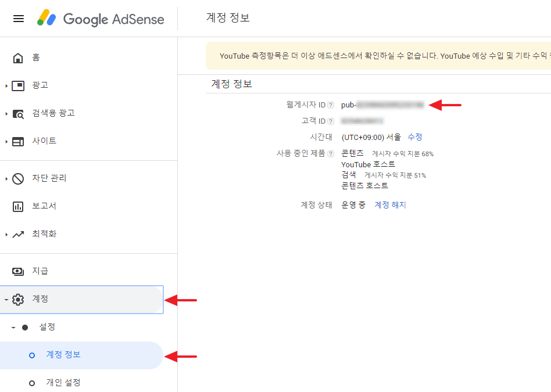Click 게시자 수익 지분 51% text
The height and width of the screenshot is (392, 551).
tap(395, 175)
